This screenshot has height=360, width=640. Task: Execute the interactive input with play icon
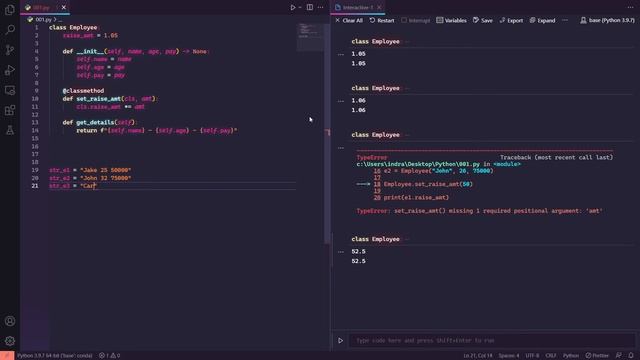(x=340, y=340)
